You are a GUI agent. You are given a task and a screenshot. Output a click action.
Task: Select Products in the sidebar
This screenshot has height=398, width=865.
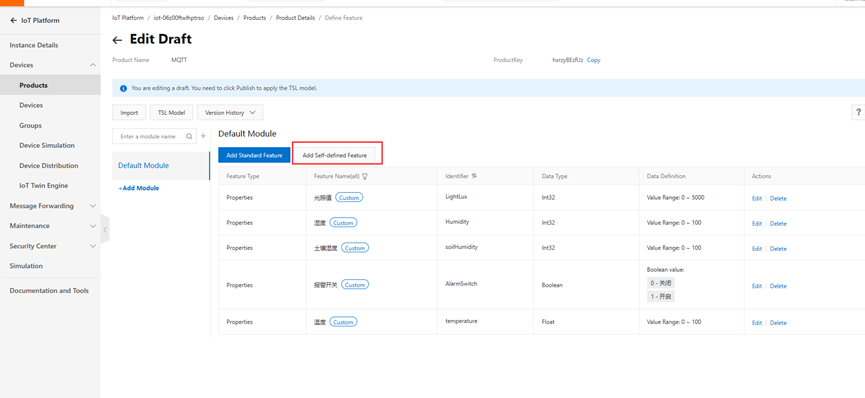tap(34, 86)
